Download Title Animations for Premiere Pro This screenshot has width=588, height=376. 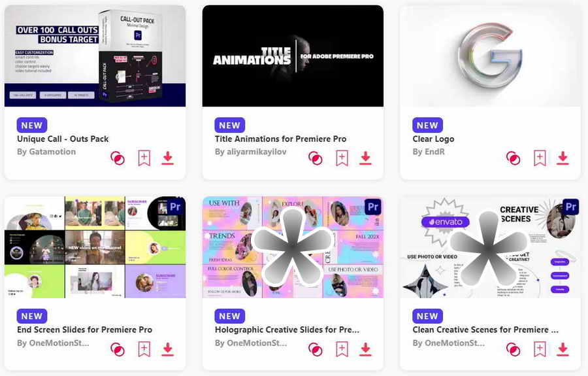[365, 158]
